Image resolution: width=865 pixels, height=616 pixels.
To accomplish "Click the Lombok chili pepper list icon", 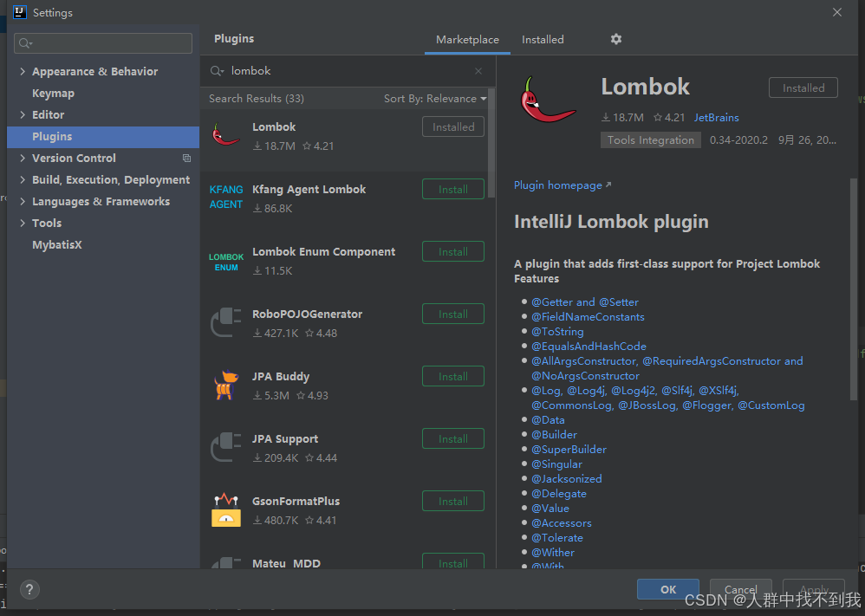I will pyautogui.click(x=225, y=135).
